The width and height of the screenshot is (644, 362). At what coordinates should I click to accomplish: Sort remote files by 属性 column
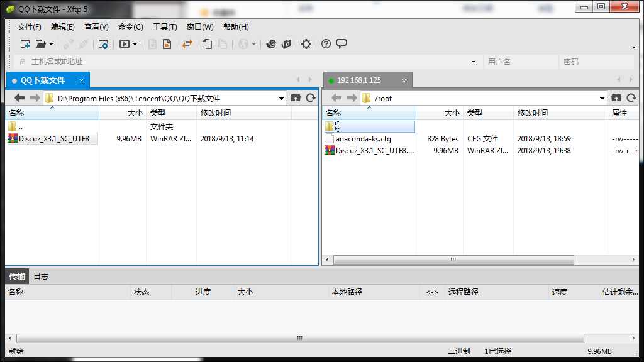[x=623, y=113]
